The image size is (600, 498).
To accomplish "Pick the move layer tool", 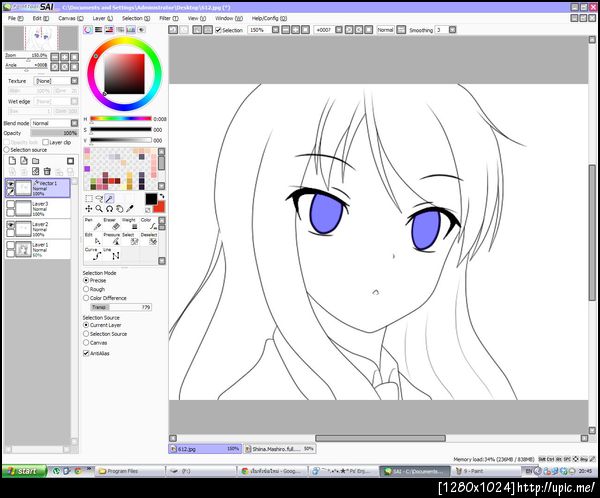I will (89, 209).
